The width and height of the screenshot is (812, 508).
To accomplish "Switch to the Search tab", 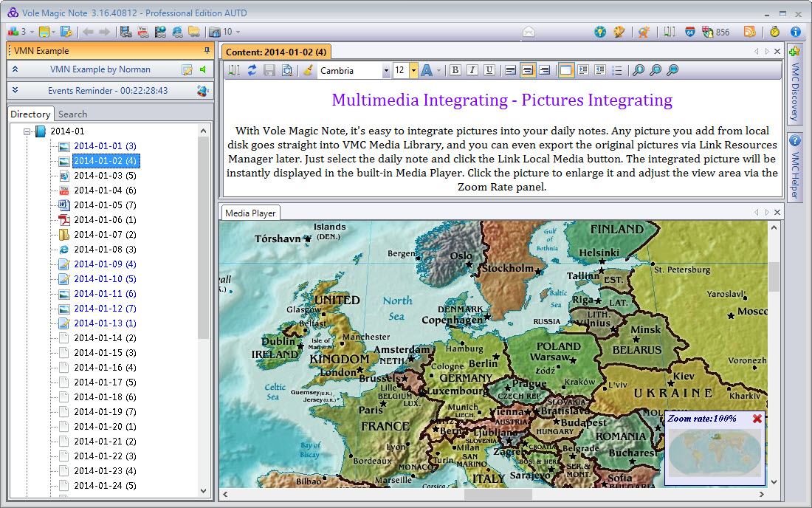I will click(72, 114).
